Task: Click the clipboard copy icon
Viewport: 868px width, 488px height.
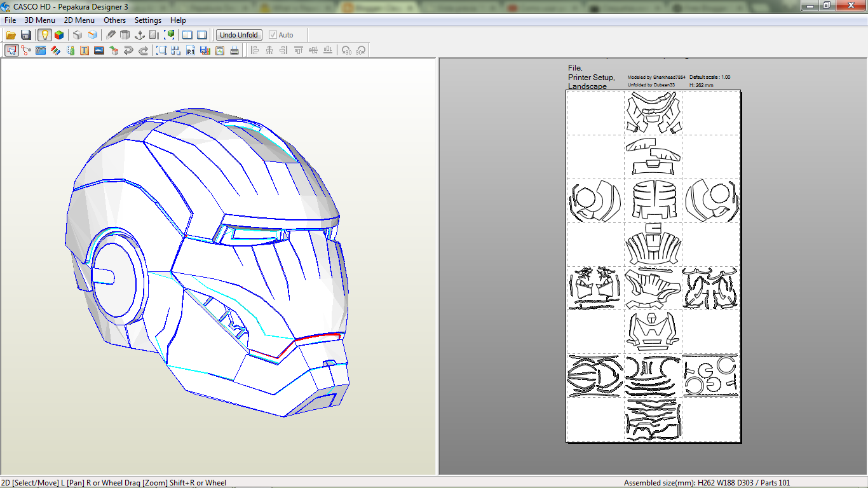Action: pos(220,50)
